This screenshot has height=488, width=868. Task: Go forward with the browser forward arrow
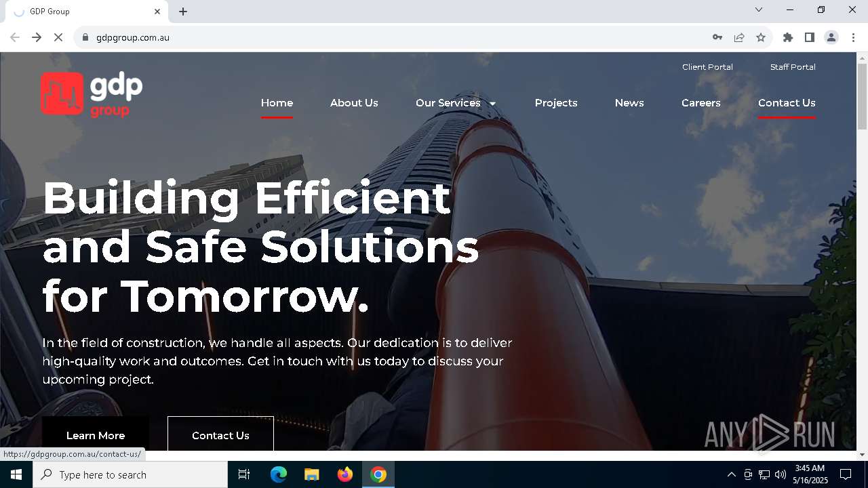[x=37, y=37]
